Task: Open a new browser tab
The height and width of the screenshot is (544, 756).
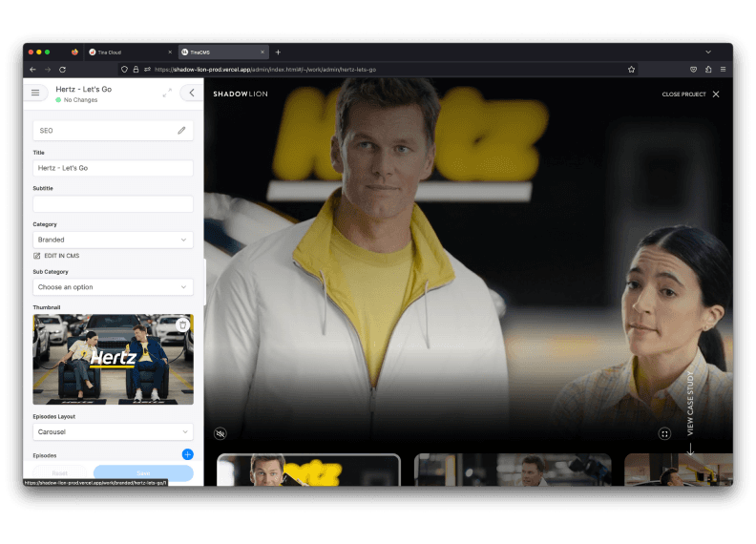Action: (278, 52)
